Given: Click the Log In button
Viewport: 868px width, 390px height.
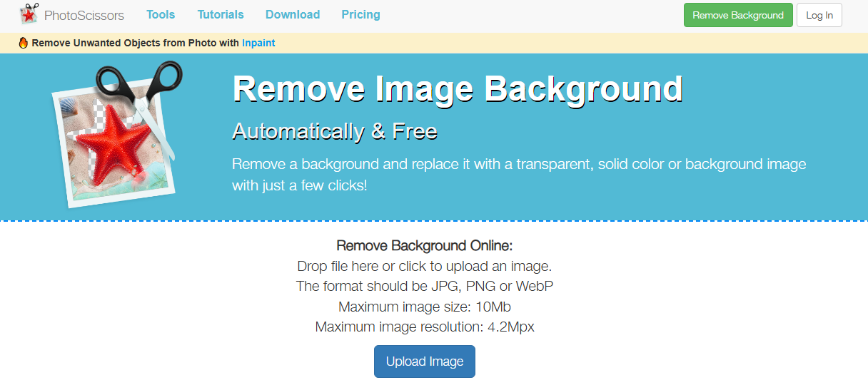Looking at the screenshot, I should (x=819, y=15).
